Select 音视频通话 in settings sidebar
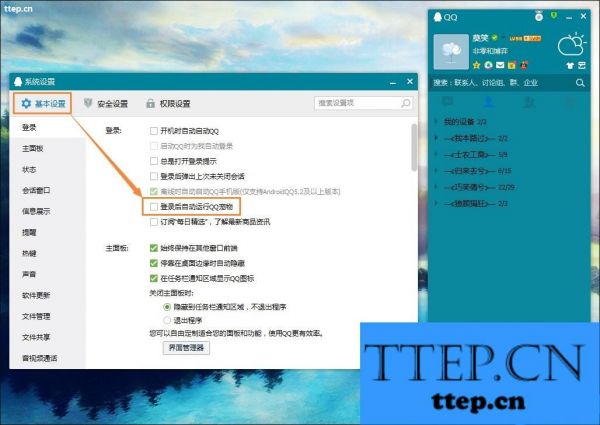 point(48,358)
